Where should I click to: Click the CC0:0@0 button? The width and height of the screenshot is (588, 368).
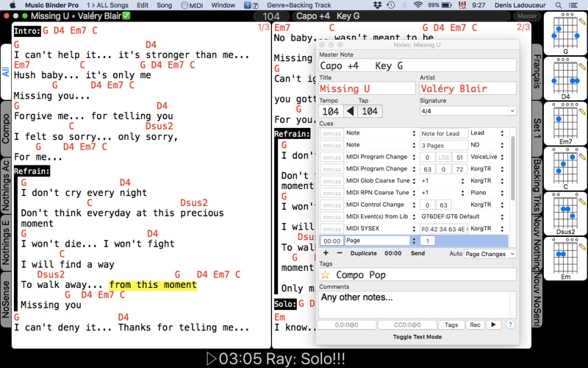[407, 325]
